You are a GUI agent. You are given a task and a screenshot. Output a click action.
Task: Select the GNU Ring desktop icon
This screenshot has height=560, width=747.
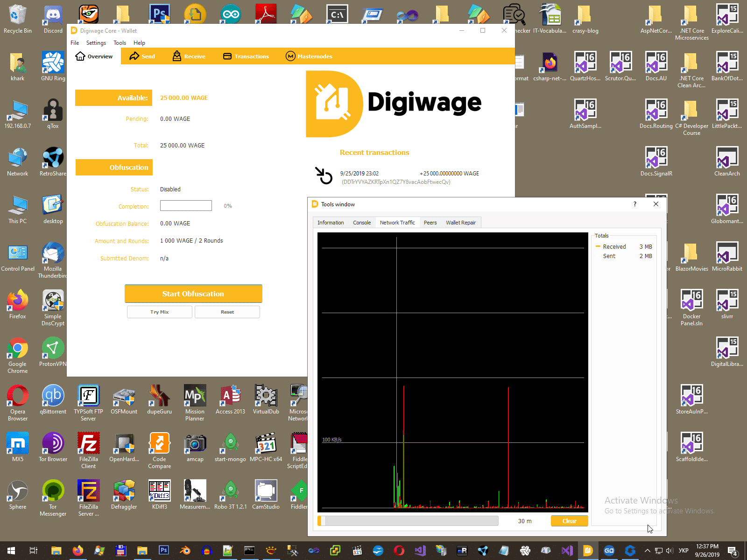(x=53, y=67)
